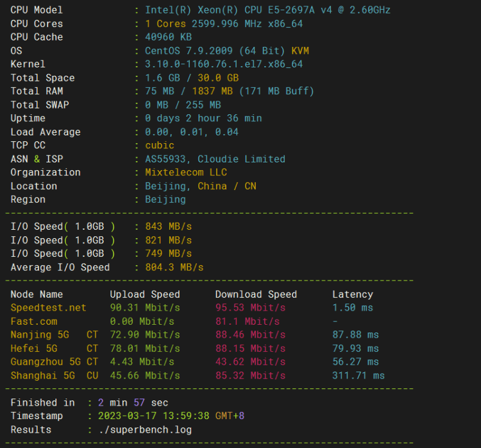481x448 pixels.
Task: Click the Fast.com node name
Action: click(x=33, y=322)
